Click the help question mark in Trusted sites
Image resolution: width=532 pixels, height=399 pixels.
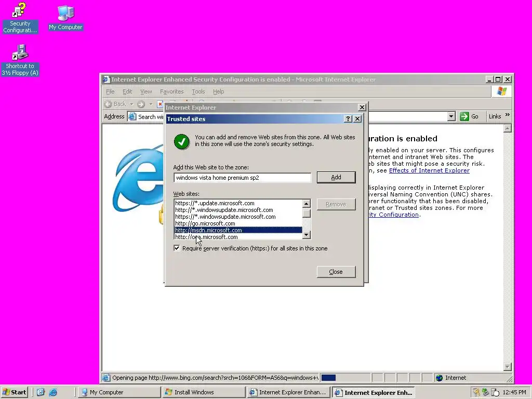348,119
